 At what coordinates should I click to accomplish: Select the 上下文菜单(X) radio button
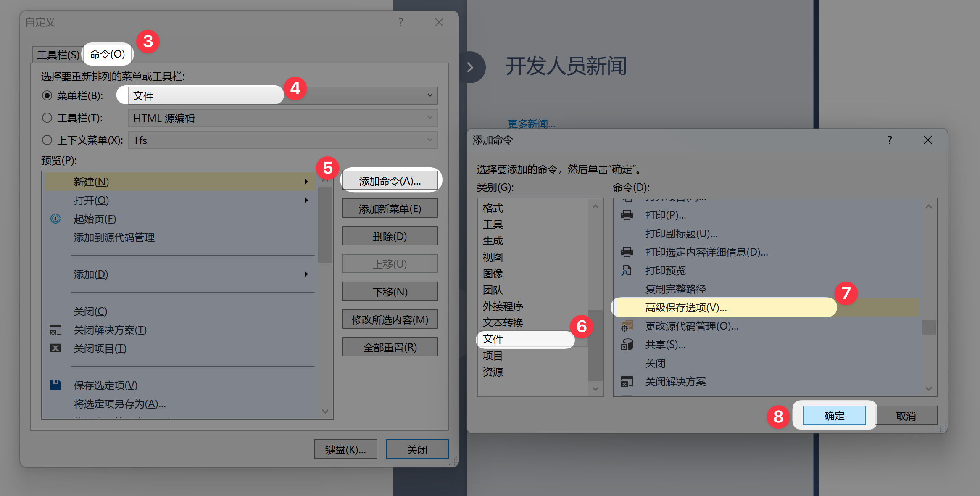47,140
